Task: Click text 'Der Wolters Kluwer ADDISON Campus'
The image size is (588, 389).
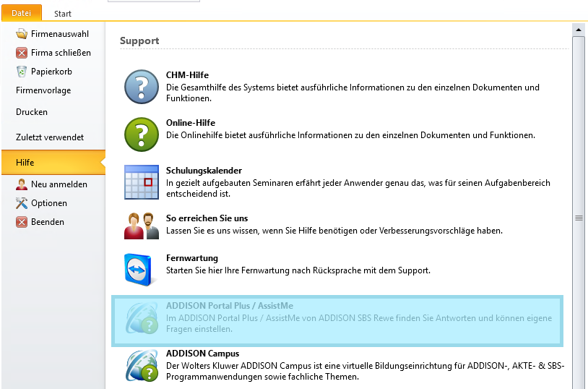Action: 238,366
